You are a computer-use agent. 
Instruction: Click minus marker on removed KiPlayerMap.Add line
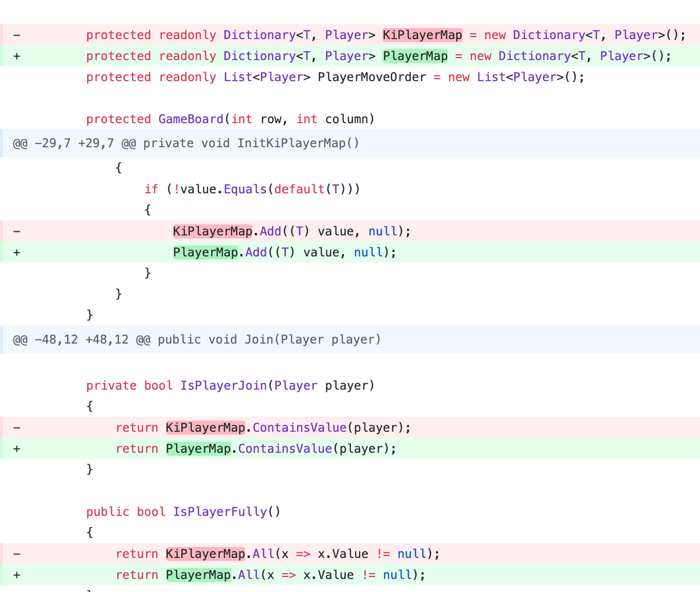[17, 231]
